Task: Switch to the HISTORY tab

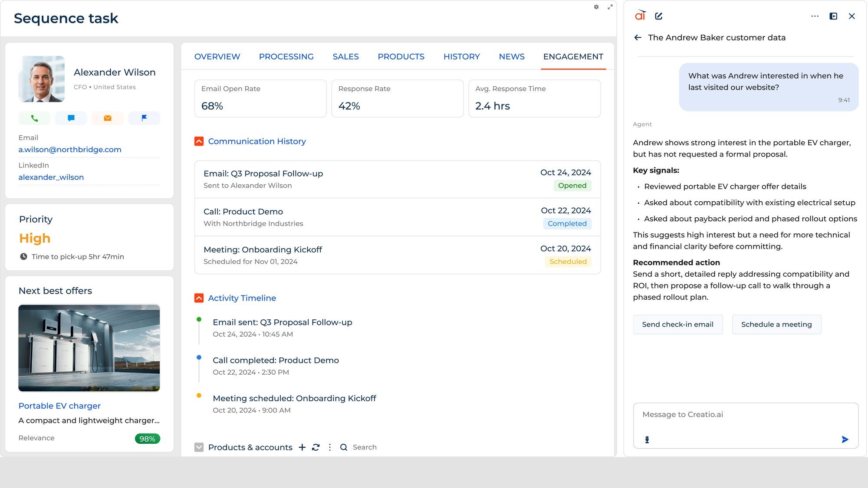Action: point(461,56)
